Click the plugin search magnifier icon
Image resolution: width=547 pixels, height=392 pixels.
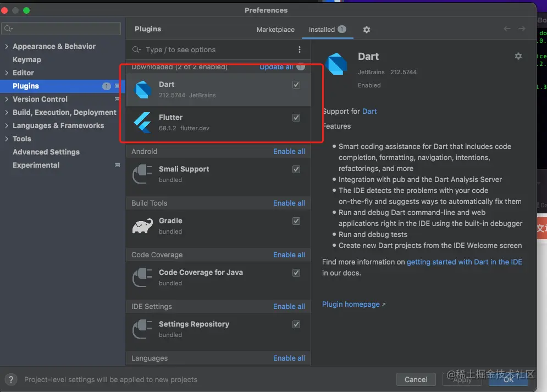tap(136, 49)
